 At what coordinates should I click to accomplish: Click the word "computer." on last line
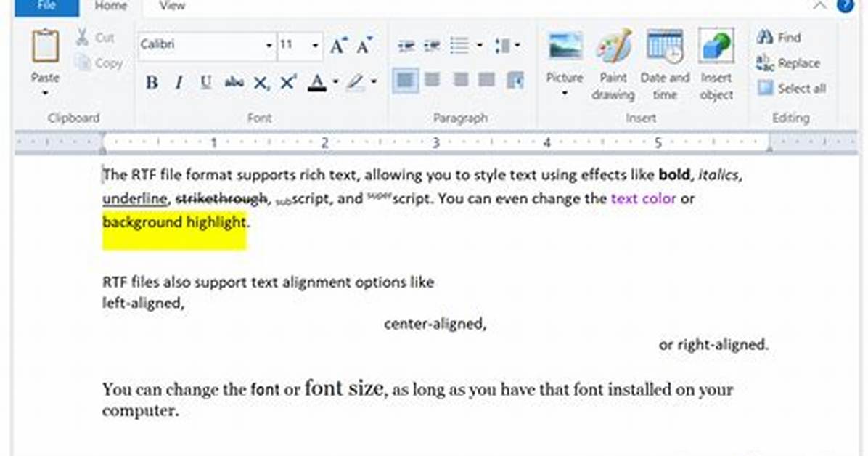(141, 411)
